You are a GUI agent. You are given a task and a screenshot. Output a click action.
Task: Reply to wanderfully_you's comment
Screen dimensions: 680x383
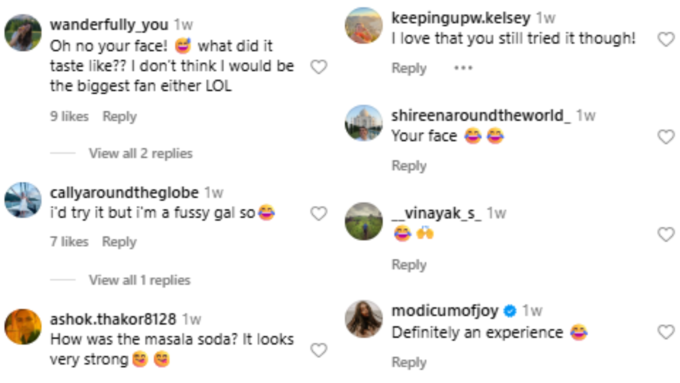120,117
